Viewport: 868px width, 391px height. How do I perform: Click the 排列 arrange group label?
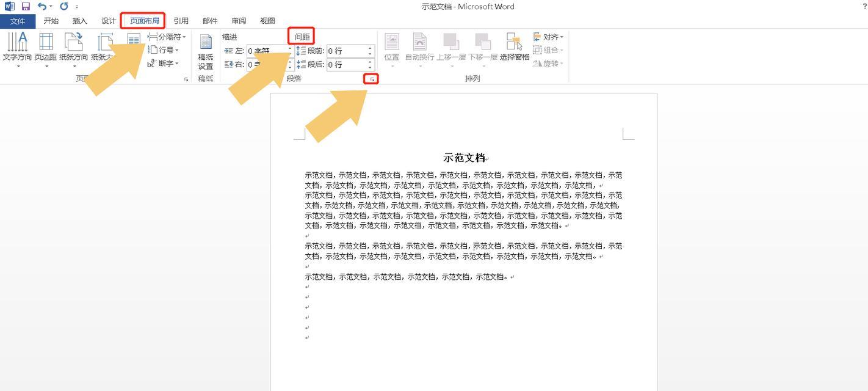[472, 79]
